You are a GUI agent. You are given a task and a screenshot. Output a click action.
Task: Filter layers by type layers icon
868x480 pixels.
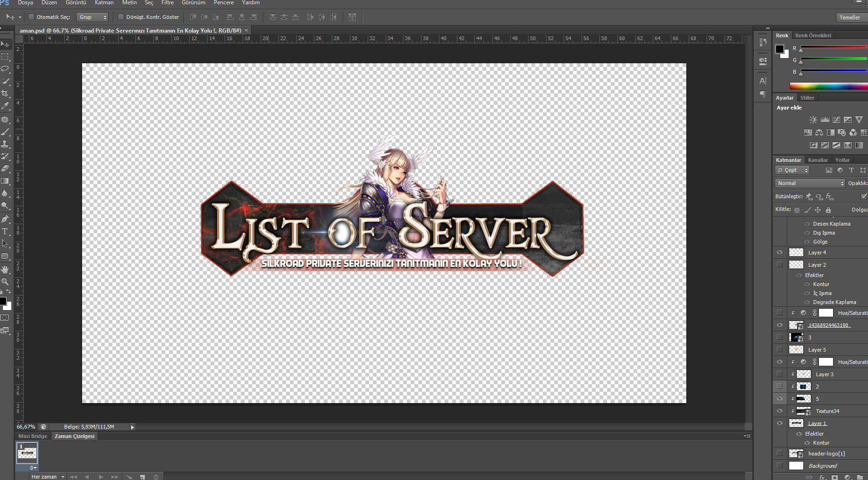(851, 170)
